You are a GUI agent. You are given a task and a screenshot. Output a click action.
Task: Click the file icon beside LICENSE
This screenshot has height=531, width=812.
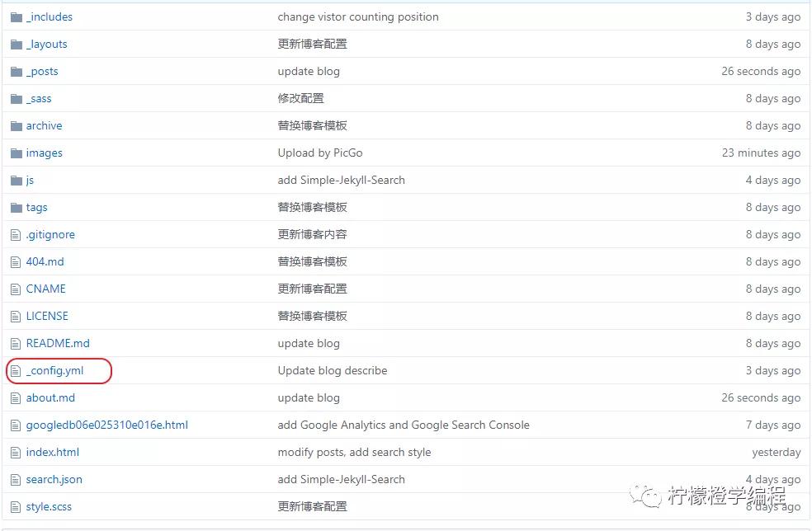click(x=15, y=316)
